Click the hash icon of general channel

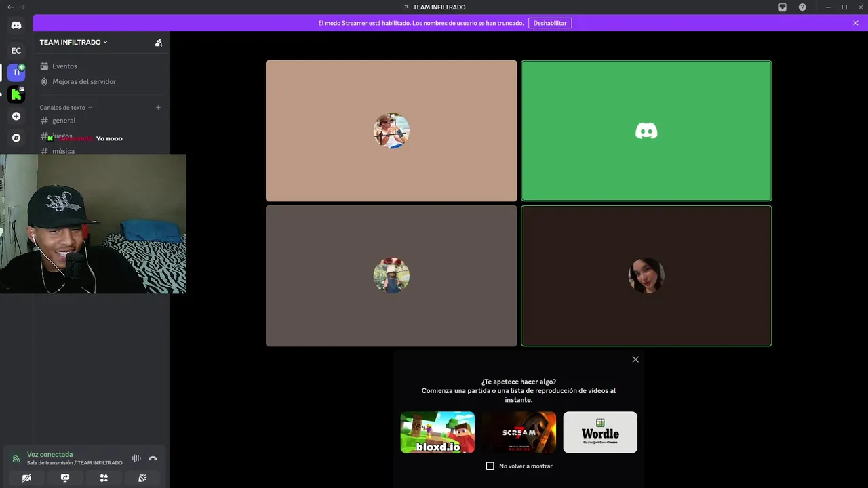click(x=44, y=121)
